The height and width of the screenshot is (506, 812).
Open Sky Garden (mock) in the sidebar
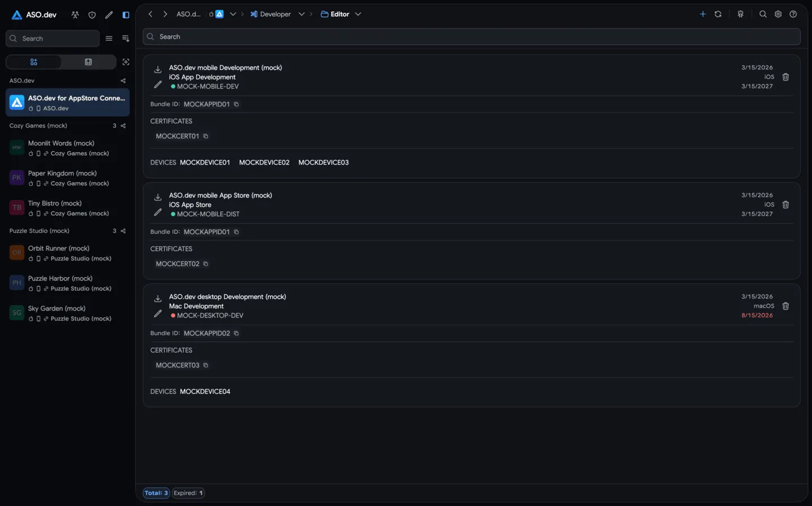tap(68, 313)
